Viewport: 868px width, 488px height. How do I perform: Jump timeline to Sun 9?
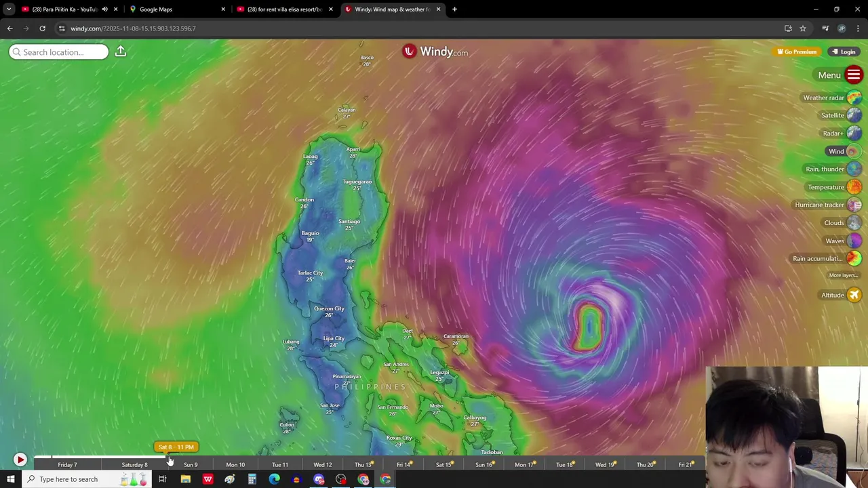[x=191, y=465]
